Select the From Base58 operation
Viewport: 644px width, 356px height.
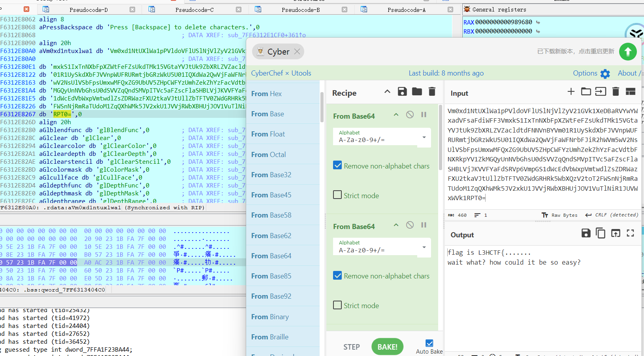point(283,215)
